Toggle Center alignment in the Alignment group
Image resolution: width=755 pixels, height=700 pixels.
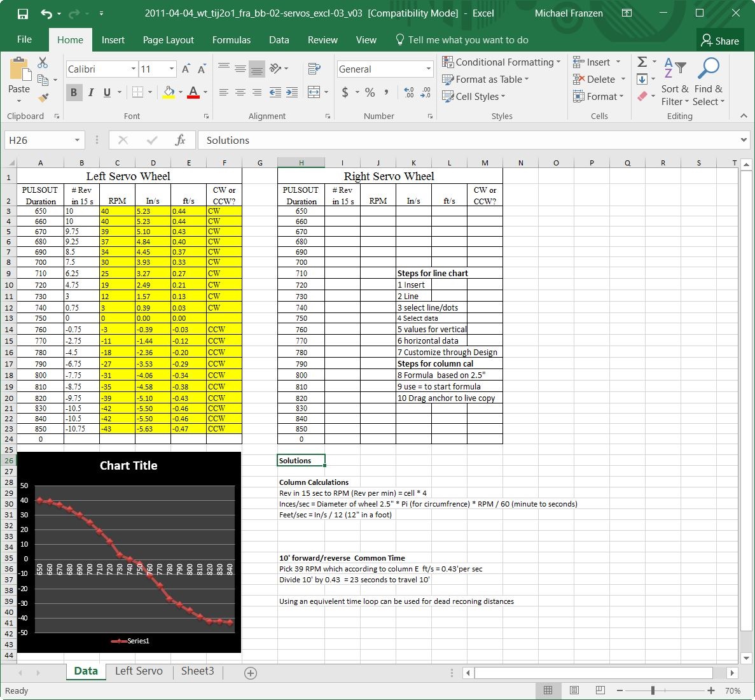[x=240, y=92]
